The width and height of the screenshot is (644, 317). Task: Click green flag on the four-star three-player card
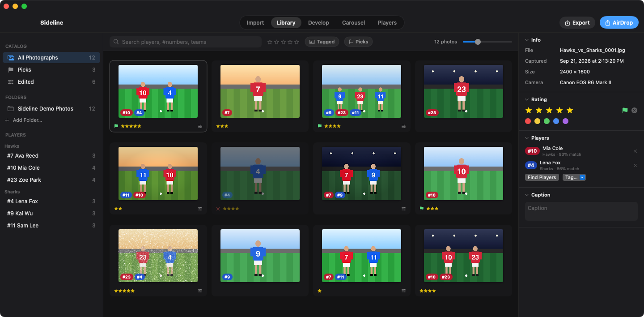tap(320, 126)
